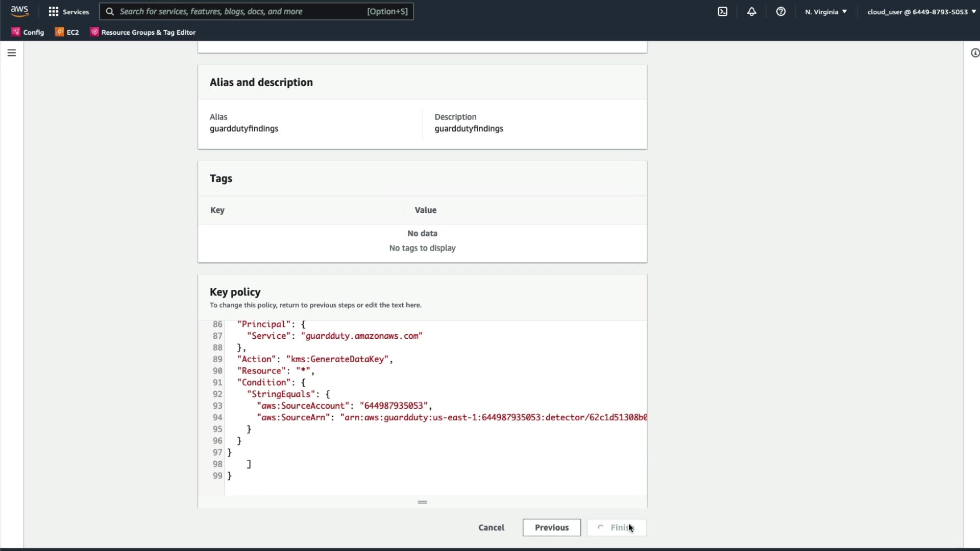Launch the CloudShell terminal icon

[x=723, y=11]
